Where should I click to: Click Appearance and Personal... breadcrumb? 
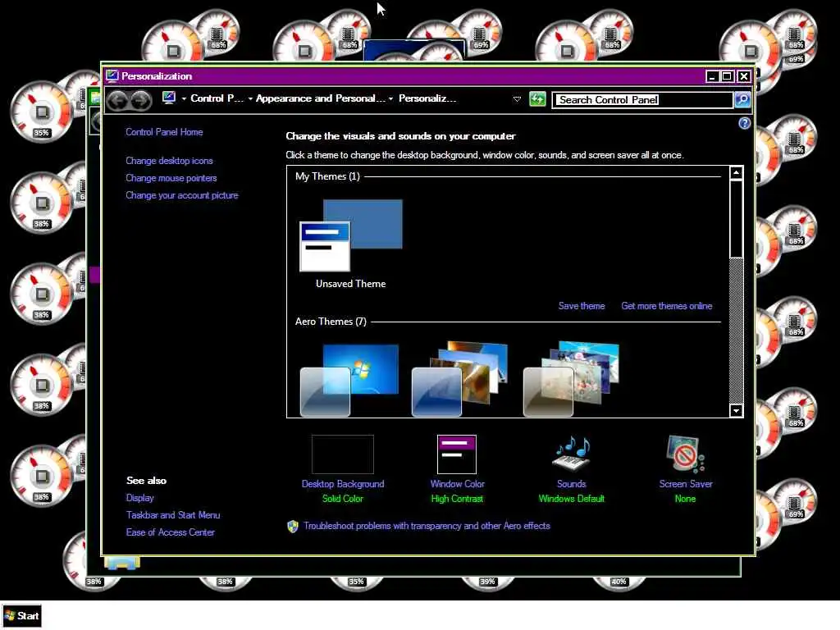click(x=321, y=98)
